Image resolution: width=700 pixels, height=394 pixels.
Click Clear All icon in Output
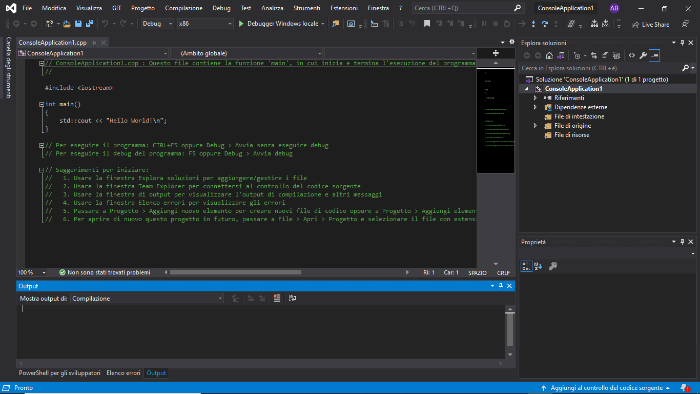click(x=277, y=298)
